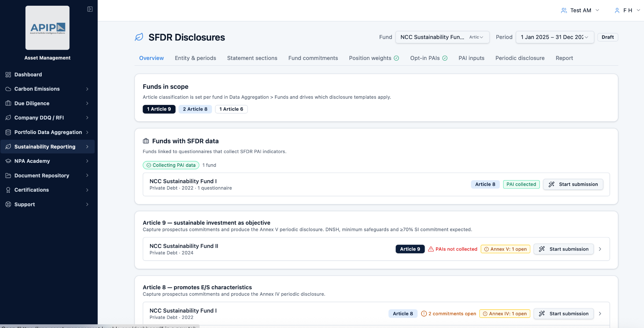Click the Collecting PAI data check icon
This screenshot has height=328, width=644.
tap(149, 165)
